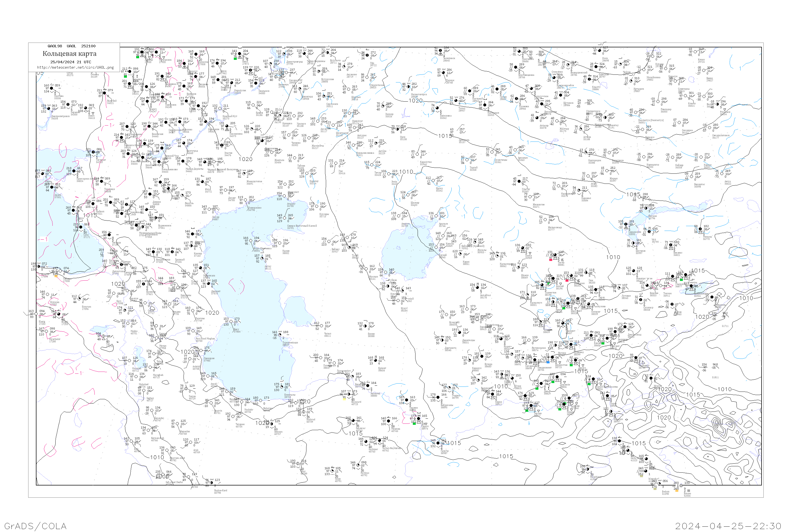Click the red square near Байкадам station
Viewport: 798px width, 532px height.
click(567, 280)
